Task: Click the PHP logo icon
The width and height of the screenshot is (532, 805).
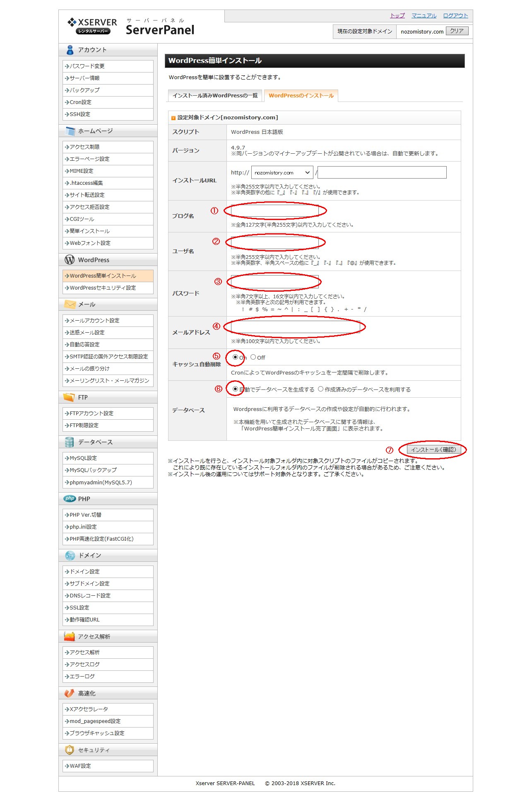Action: [x=70, y=498]
